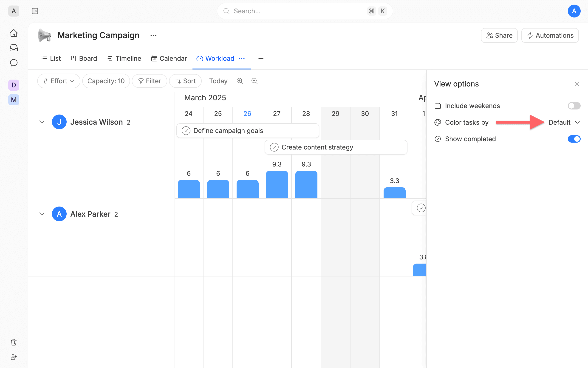Open the Color tasks by Default dropdown
This screenshot has width=588, height=368.
tap(564, 122)
